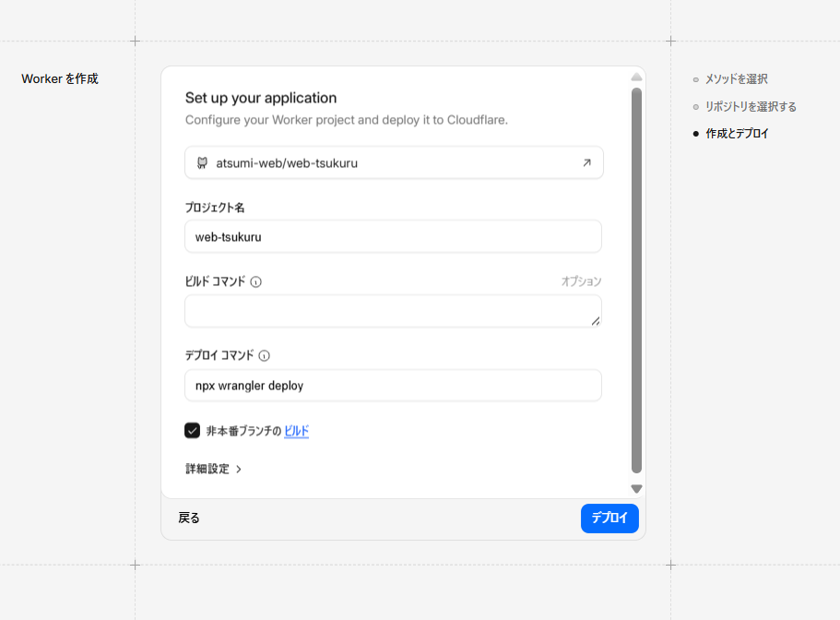Jump to the リポジトリを選択する step
The height and width of the screenshot is (620, 840).
coord(751,106)
